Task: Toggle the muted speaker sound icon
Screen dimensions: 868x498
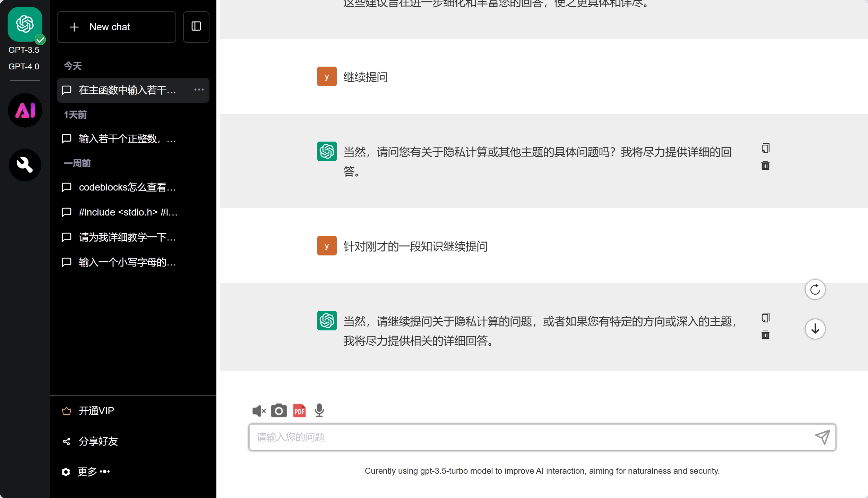Action: 259,411
